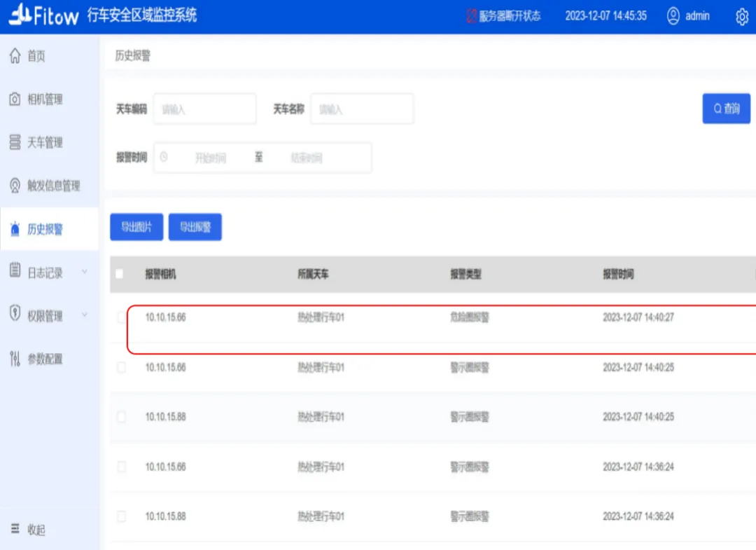This screenshot has width=756, height=550.
Task: Click the 参数配置 sliders icon
Action: click(15, 359)
